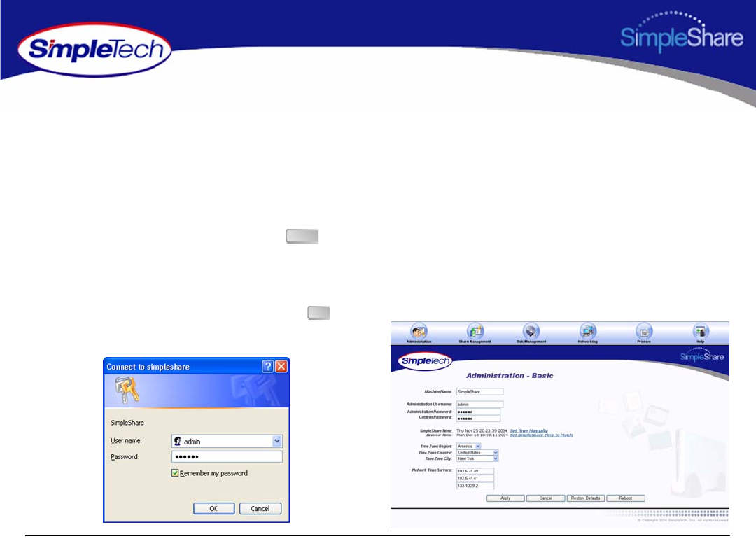
Task: Click the Administration - Basic heading
Action: [510, 376]
